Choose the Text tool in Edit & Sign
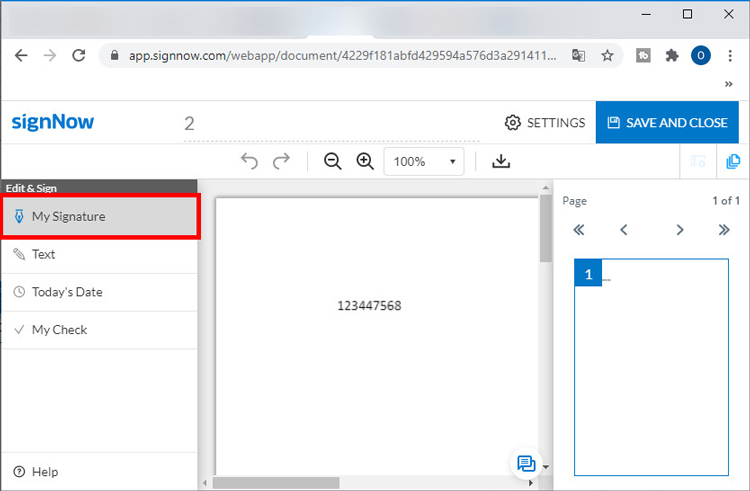This screenshot has height=491, width=750. 99,254
